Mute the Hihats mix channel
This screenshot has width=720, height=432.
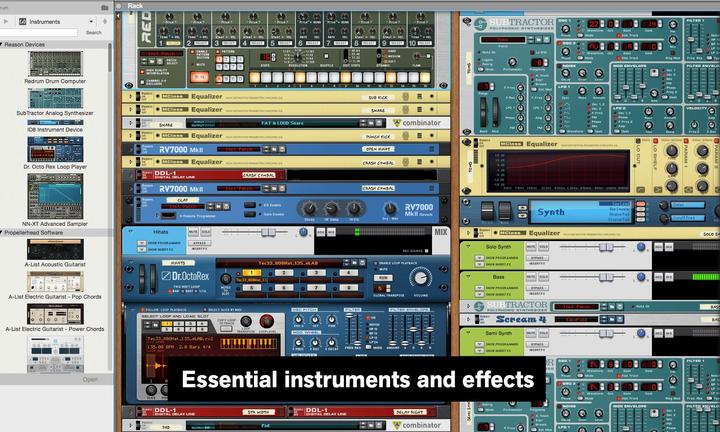[193, 232]
